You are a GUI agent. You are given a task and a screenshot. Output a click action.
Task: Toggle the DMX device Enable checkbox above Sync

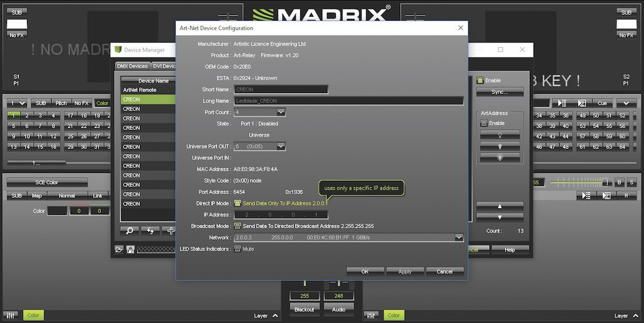pyautogui.click(x=480, y=80)
